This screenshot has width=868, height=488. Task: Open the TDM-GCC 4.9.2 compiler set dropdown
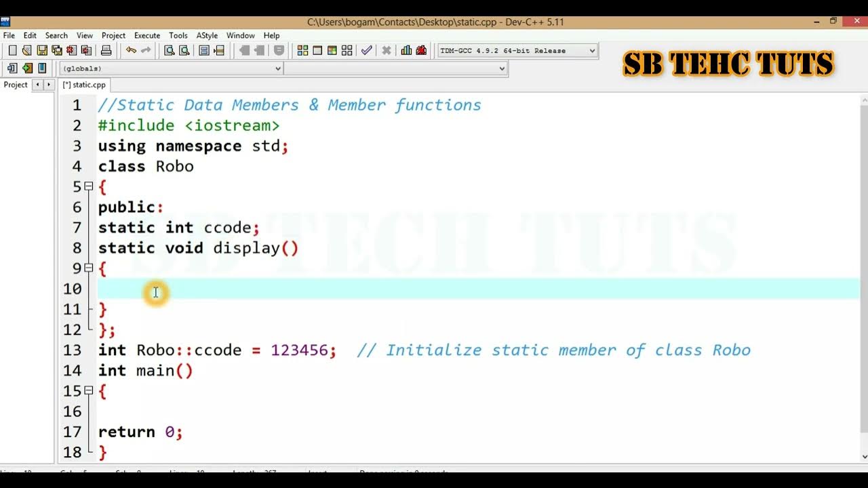(x=517, y=51)
